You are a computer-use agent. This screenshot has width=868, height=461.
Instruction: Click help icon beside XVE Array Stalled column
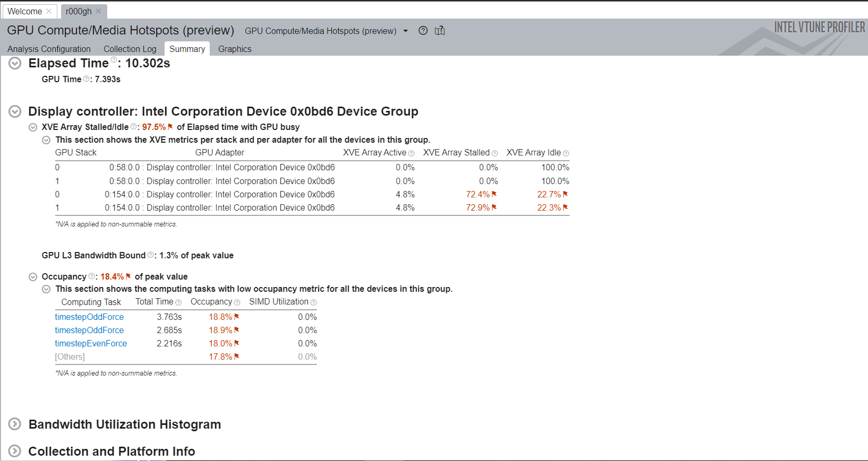pyautogui.click(x=495, y=153)
